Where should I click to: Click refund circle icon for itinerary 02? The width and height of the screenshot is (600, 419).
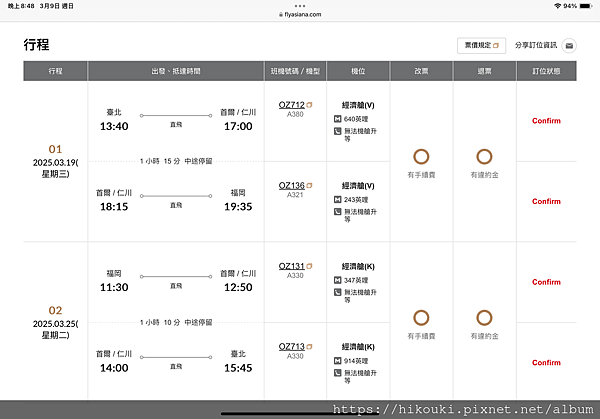(484, 318)
